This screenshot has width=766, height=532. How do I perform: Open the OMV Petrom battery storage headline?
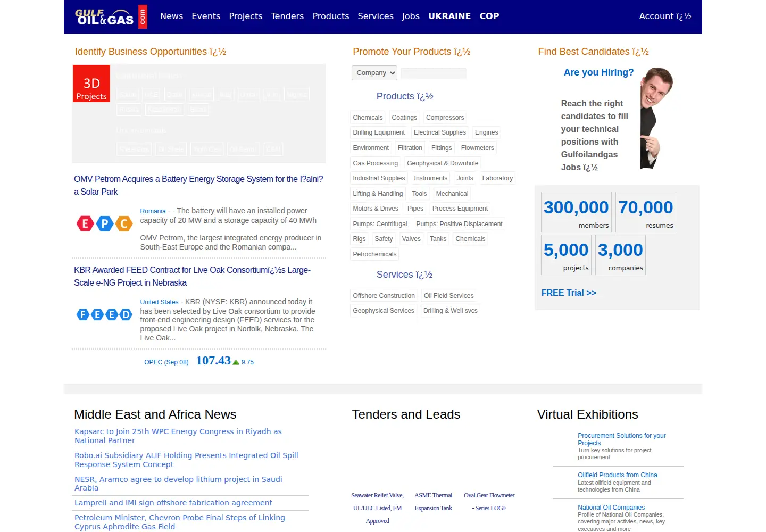coord(198,185)
